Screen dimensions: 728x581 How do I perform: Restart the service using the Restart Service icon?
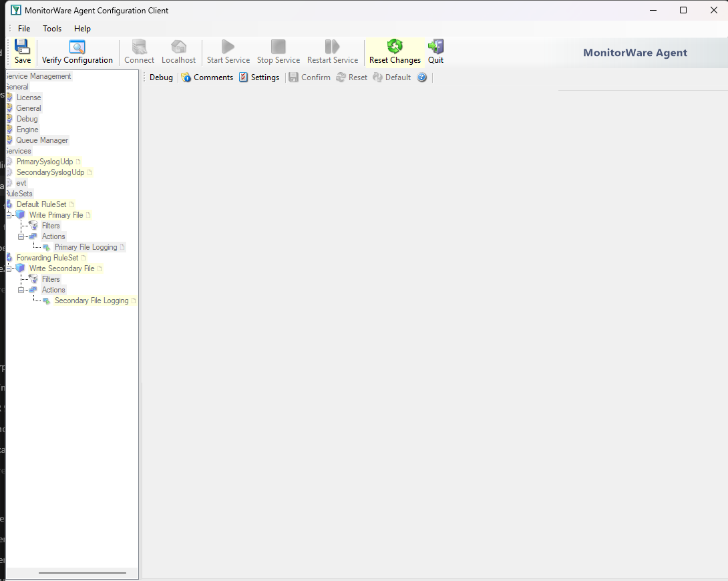click(333, 47)
